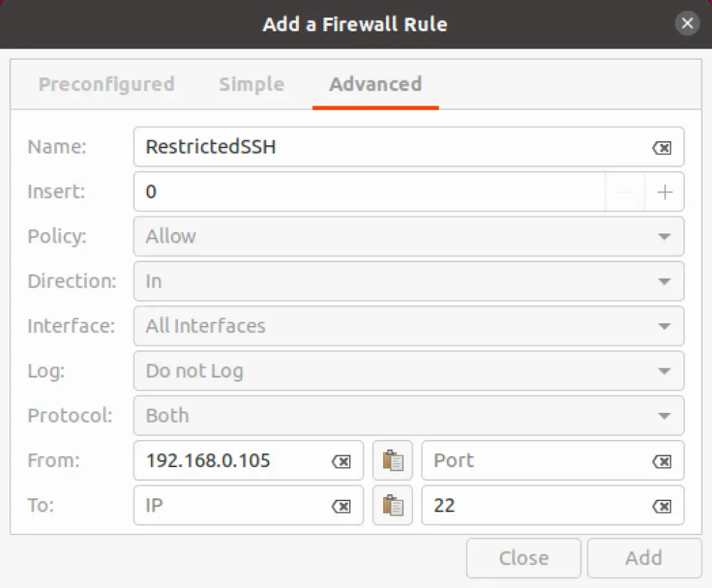Focus the From Port input field

coord(540,460)
